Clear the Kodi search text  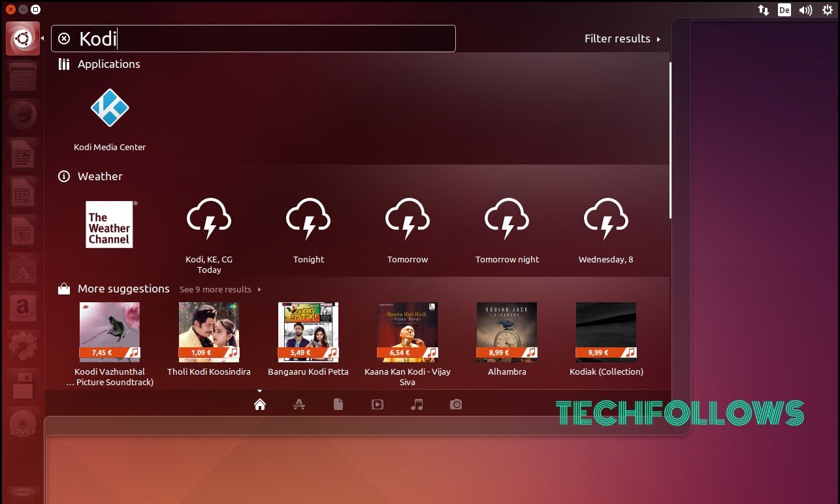[64, 39]
